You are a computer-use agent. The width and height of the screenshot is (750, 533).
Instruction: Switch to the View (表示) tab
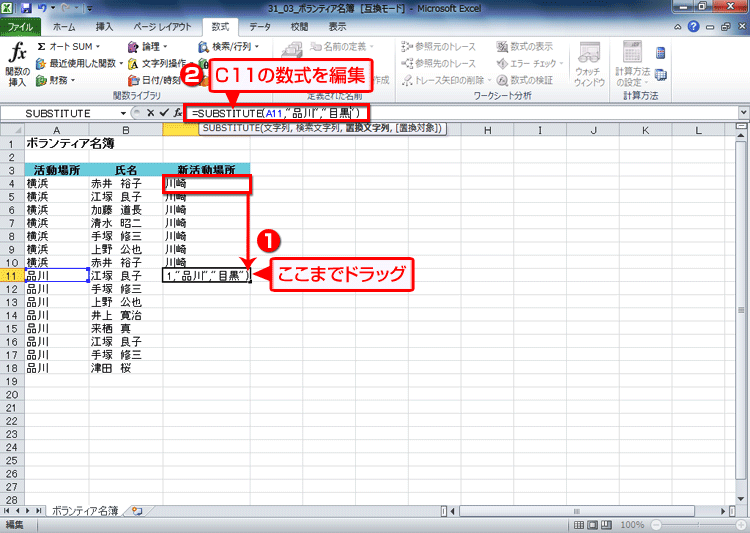pyautogui.click(x=337, y=27)
